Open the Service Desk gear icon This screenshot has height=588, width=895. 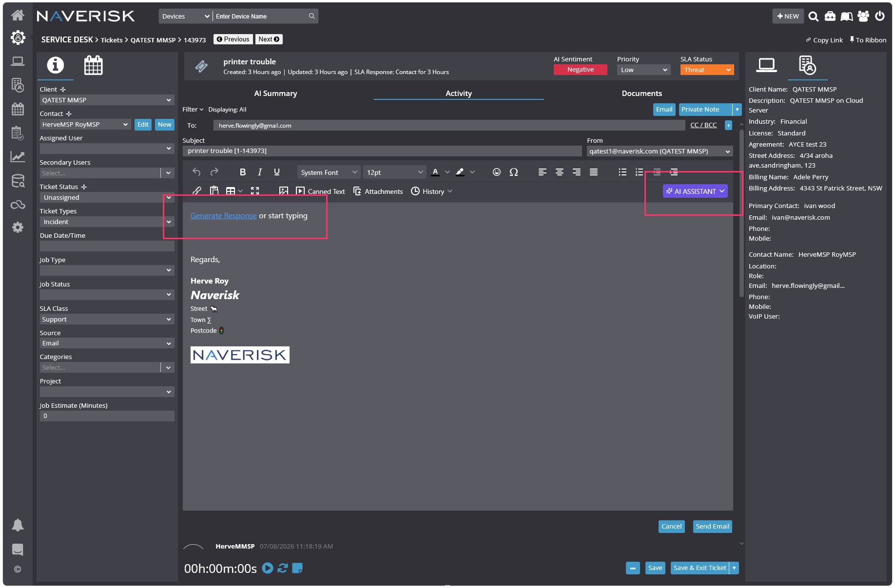pyautogui.click(x=18, y=38)
